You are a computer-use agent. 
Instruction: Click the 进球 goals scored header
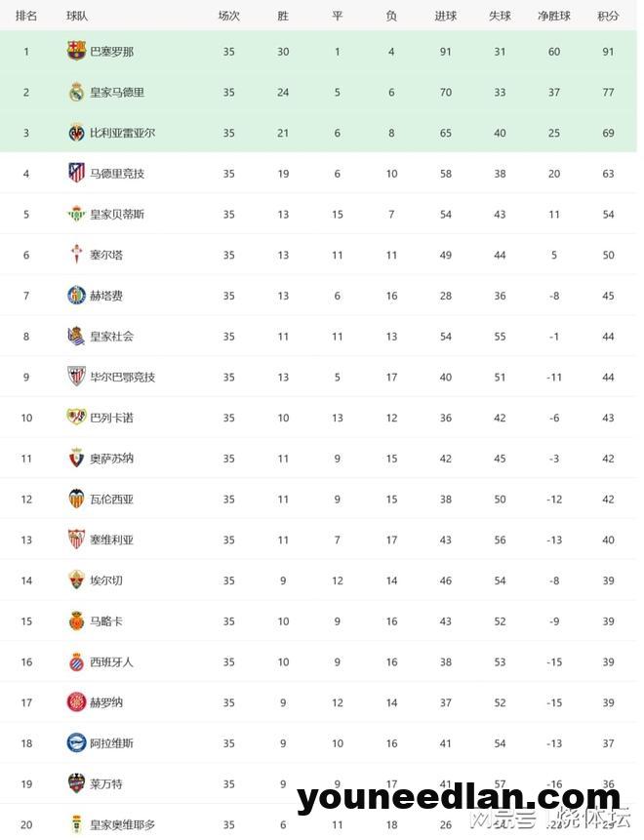click(x=446, y=16)
